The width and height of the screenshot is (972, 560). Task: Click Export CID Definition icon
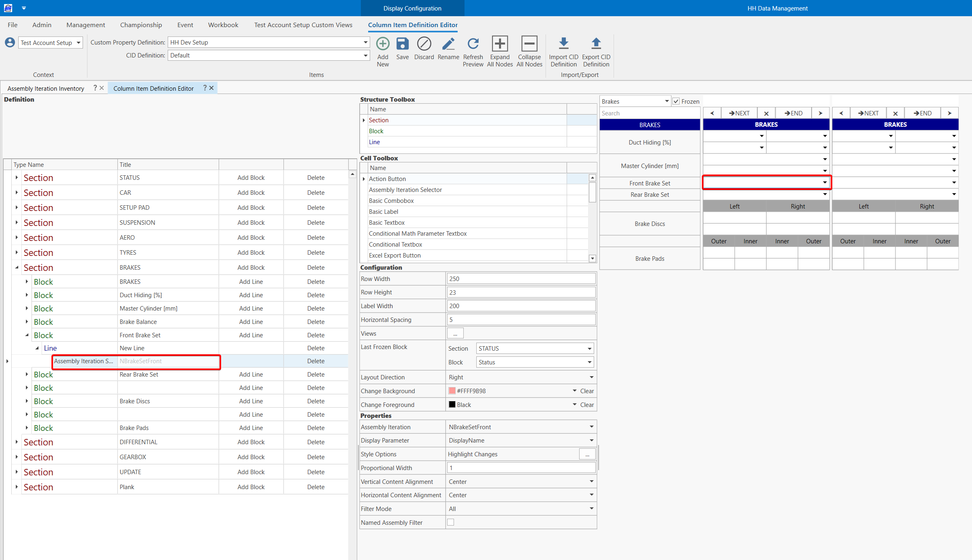point(596,44)
